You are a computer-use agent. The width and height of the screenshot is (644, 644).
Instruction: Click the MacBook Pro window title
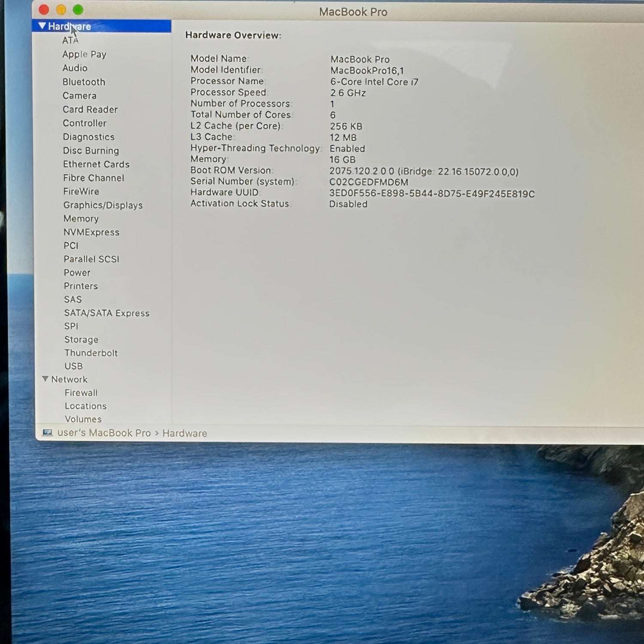tap(353, 12)
